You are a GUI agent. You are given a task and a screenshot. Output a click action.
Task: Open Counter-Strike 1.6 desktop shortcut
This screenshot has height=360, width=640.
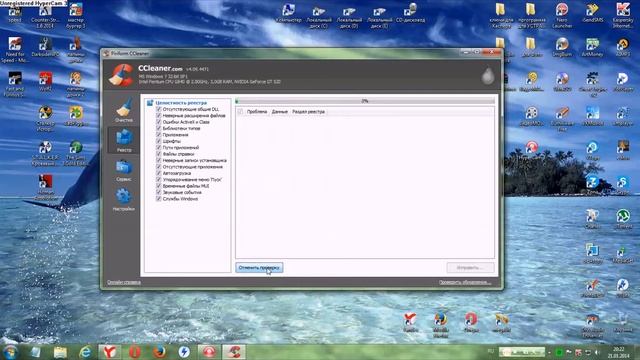pos(45,16)
